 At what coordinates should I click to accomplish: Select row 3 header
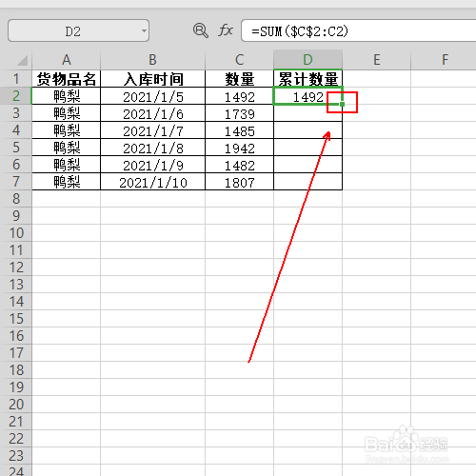[x=16, y=113]
